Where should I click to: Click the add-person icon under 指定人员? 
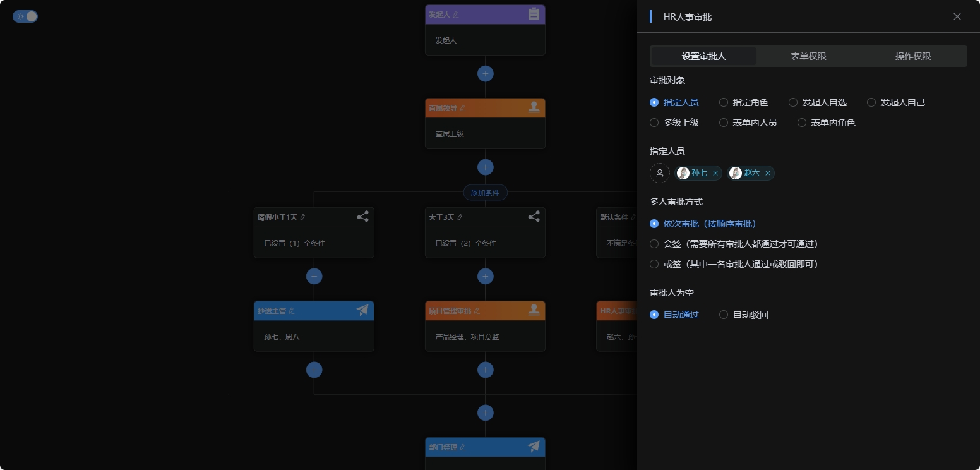click(x=659, y=173)
